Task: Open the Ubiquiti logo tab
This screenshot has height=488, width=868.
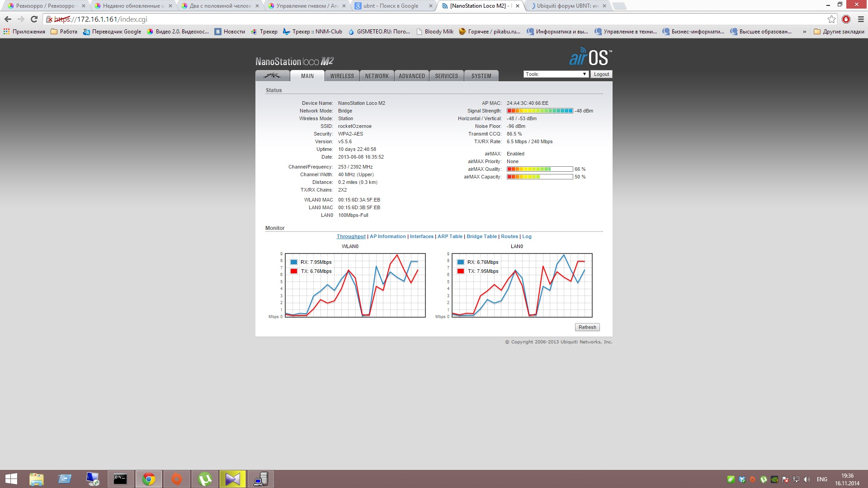Action: pos(272,76)
